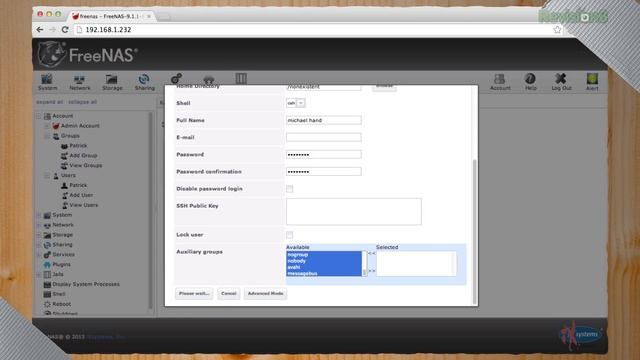
Task: Go back in the browser
Action: [x=40, y=30]
